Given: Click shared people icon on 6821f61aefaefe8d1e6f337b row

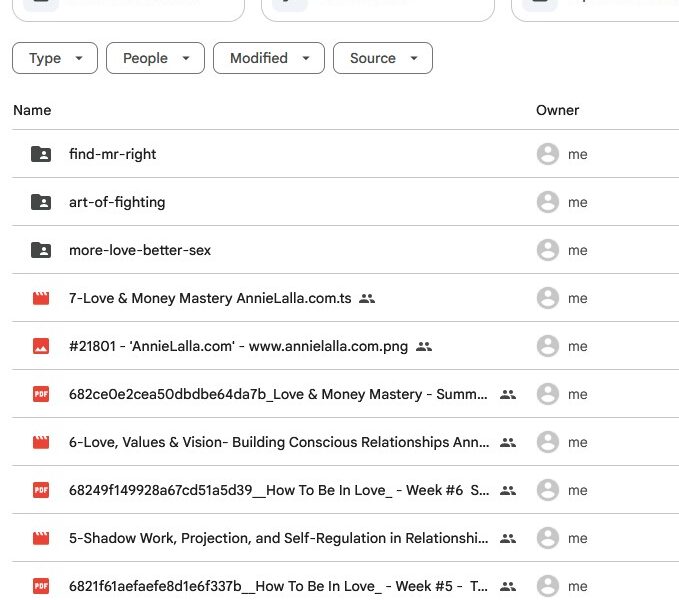Looking at the screenshot, I should tap(508, 587).
